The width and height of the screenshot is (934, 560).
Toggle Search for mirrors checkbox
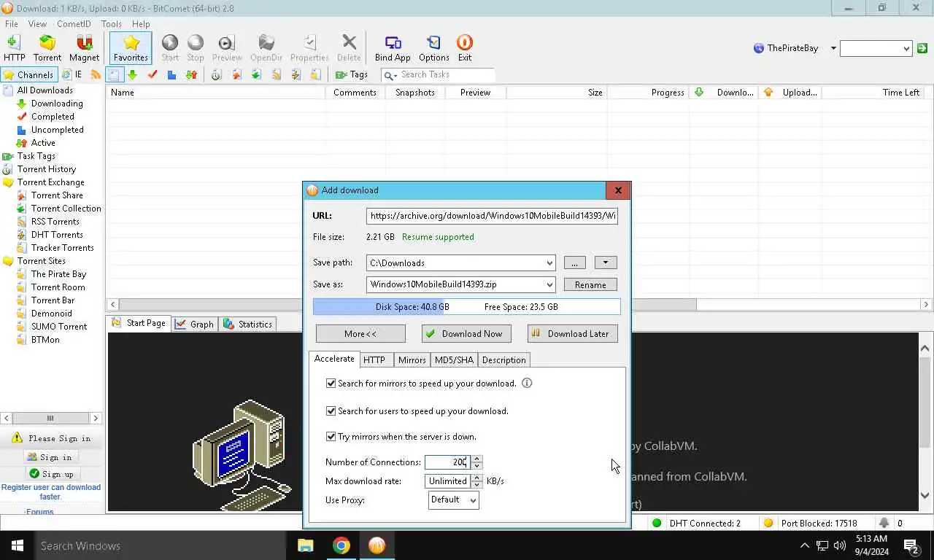click(331, 383)
